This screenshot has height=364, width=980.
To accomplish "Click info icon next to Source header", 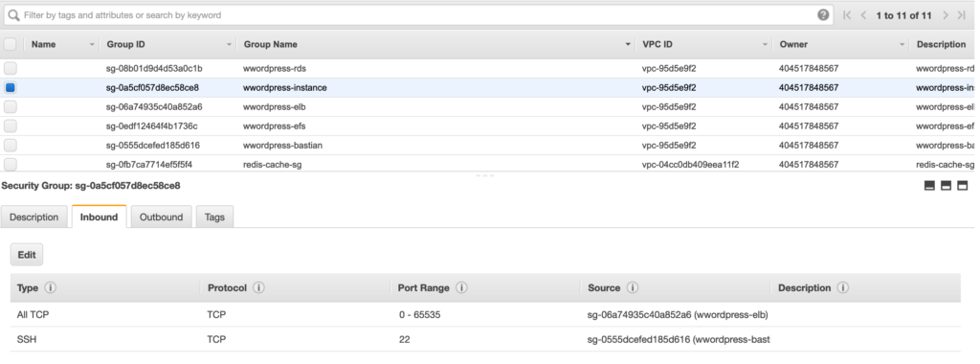I will click(633, 287).
